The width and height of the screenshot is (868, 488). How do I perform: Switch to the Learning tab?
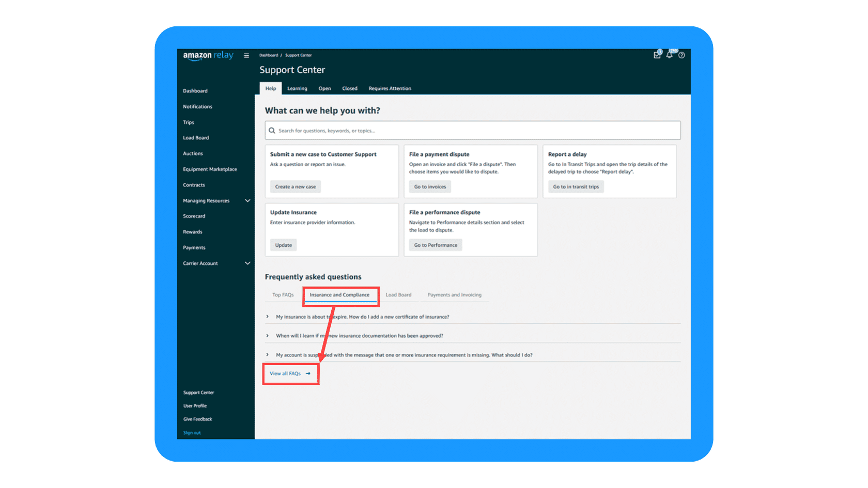(x=297, y=88)
